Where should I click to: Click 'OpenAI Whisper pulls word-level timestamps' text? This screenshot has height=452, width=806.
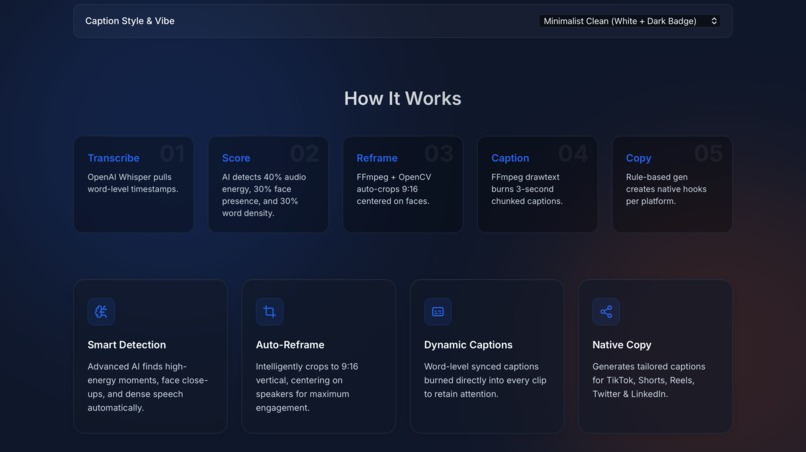pos(133,183)
